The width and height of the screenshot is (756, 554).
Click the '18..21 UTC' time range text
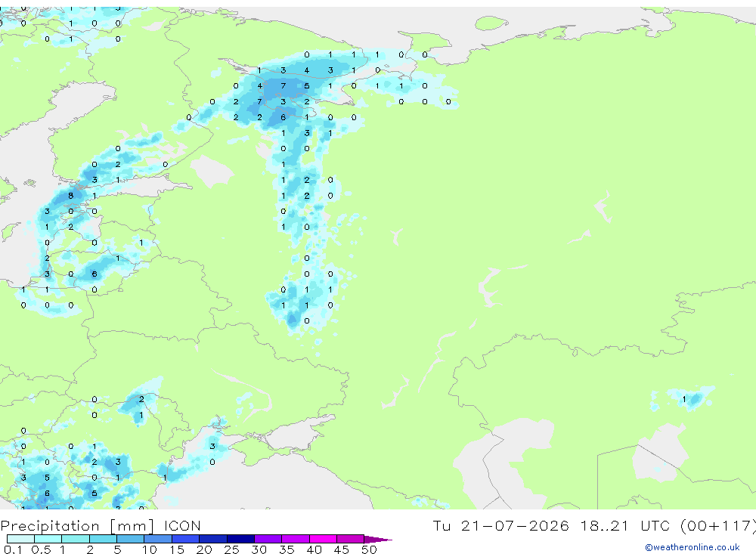click(625, 525)
